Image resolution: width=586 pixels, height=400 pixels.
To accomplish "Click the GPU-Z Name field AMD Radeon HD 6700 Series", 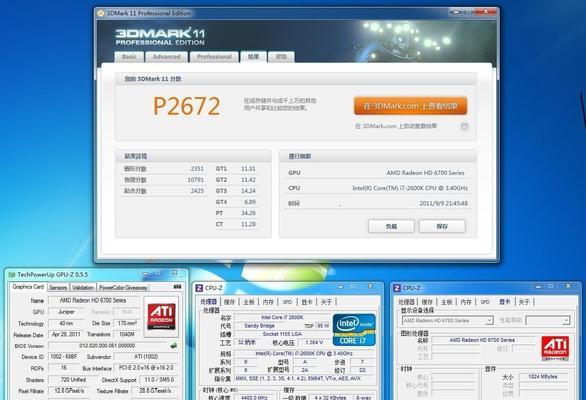I will pos(93,301).
